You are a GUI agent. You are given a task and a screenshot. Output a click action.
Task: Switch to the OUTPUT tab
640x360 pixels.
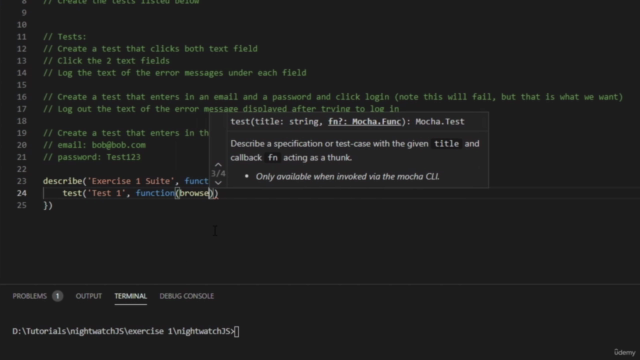pos(89,296)
